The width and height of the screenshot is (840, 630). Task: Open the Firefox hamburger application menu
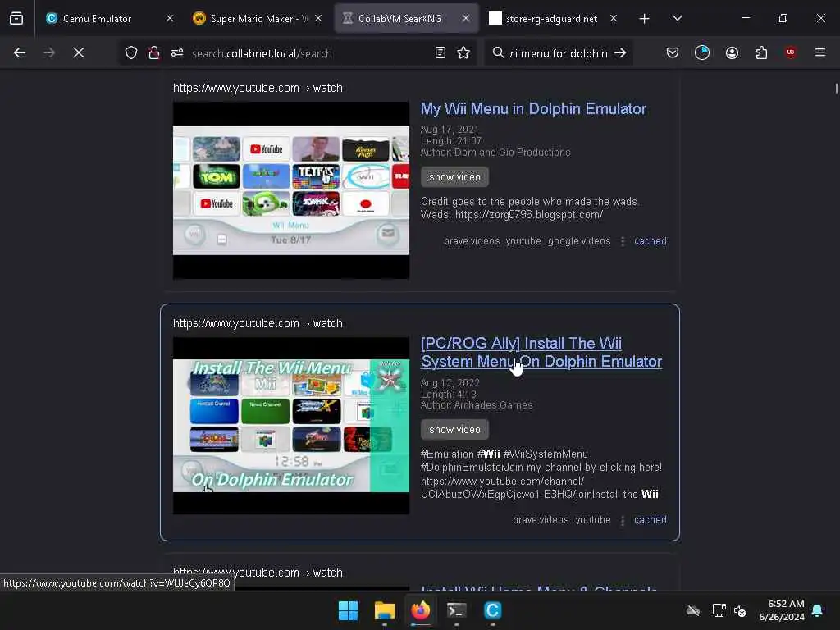(820, 52)
